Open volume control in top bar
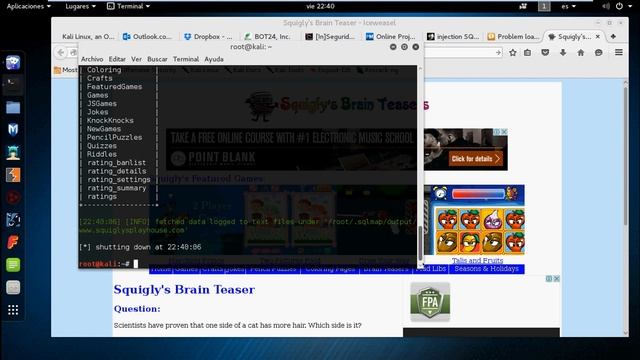 (606, 6)
